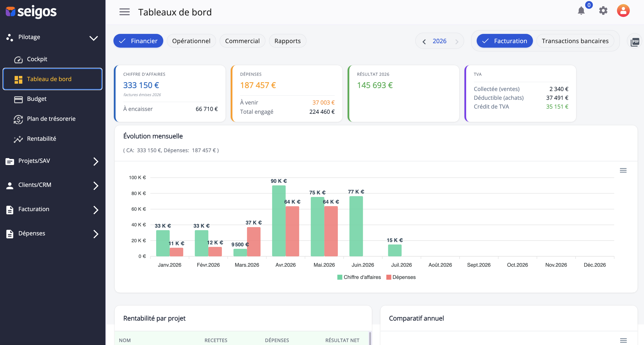
Task: Click the Facturation document icon in sidebar
Action: click(x=10, y=210)
